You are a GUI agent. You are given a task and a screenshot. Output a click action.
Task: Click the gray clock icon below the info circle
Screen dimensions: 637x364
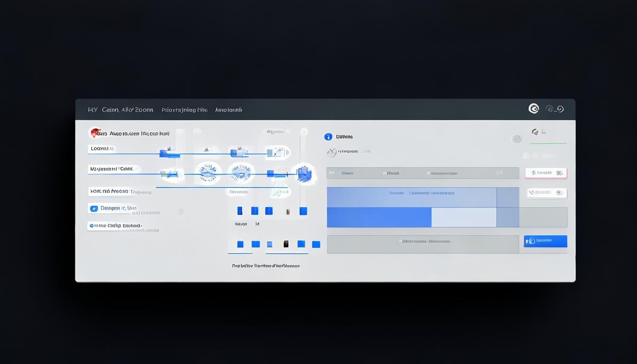click(x=331, y=152)
